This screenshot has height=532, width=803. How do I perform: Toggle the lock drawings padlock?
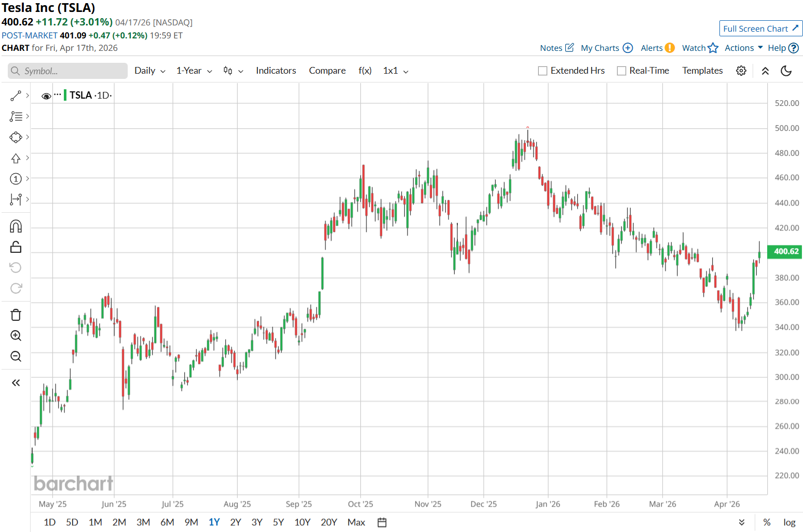click(16, 247)
